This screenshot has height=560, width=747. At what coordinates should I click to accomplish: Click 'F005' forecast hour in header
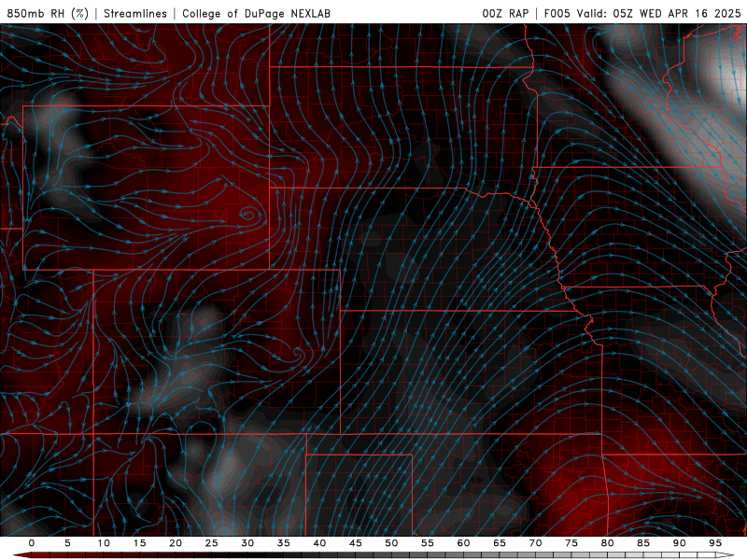(557, 13)
